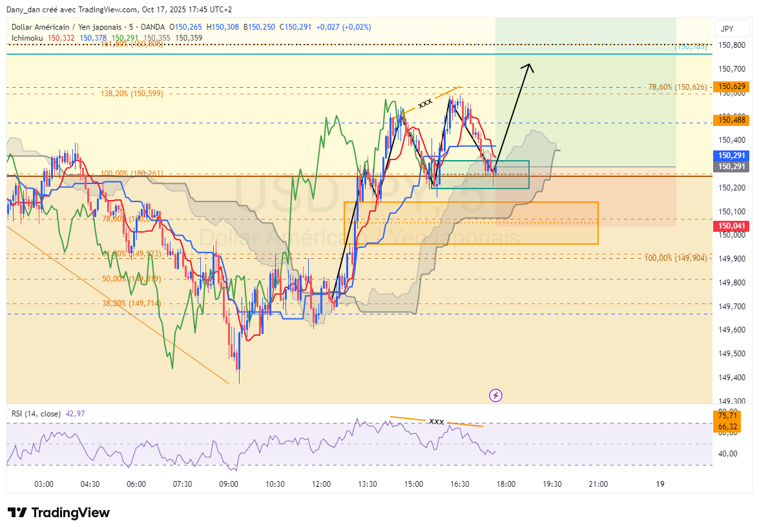This screenshot has height=532, width=759.
Task: Click the 149,500 price axis label
Action: [732, 354]
